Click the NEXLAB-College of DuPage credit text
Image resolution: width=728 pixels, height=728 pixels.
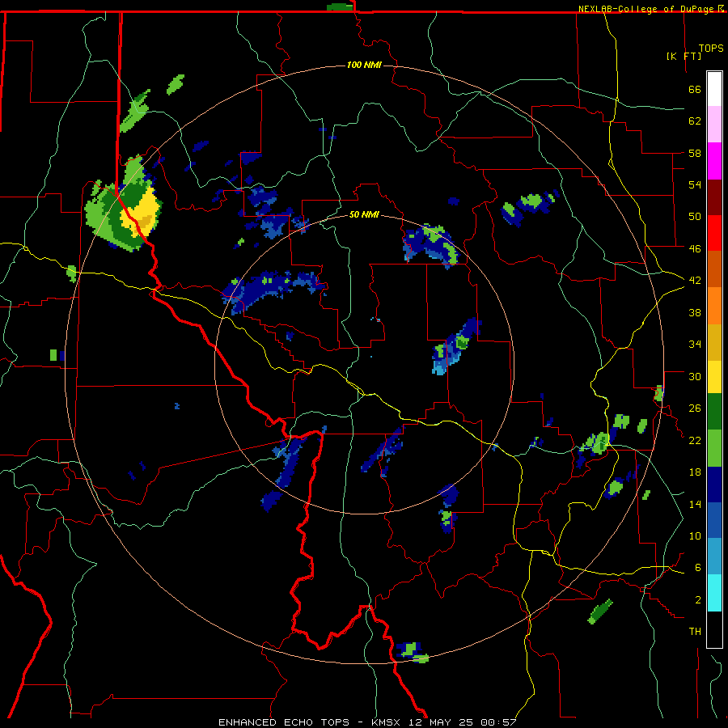pyautogui.click(x=648, y=9)
